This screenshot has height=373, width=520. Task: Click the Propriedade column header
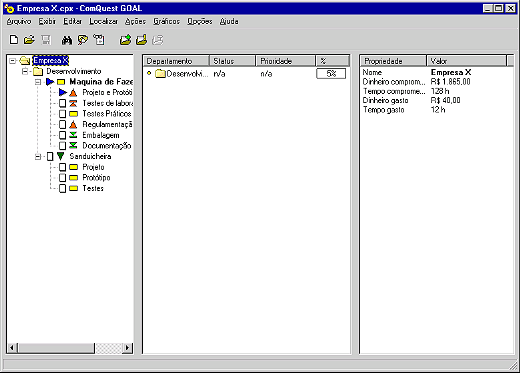pos(394,61)
